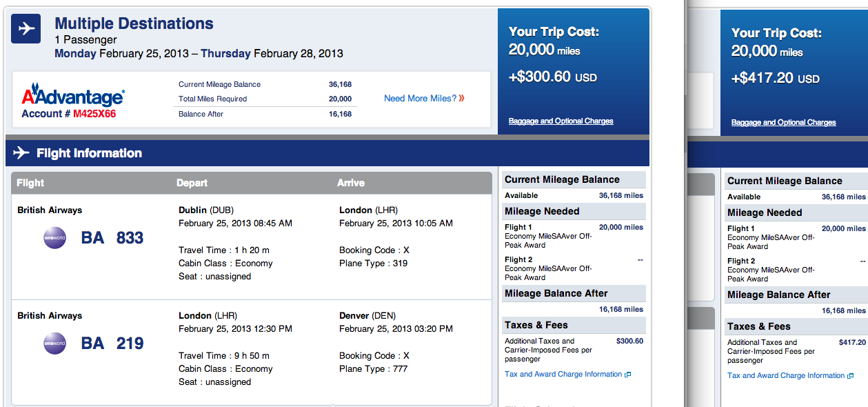Click the Depart column header
This screenshot has height=407, width=868.
(192, 183)
